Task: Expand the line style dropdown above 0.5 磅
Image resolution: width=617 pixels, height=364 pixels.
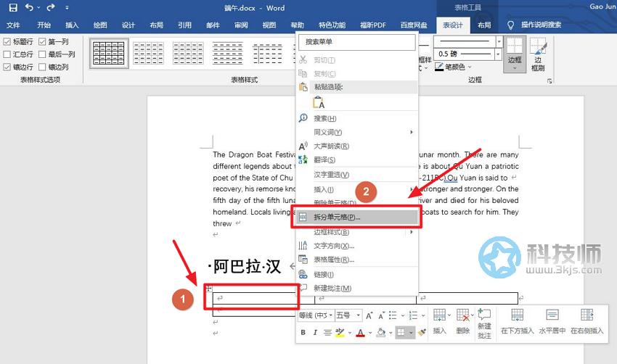Action: point(499,41)
